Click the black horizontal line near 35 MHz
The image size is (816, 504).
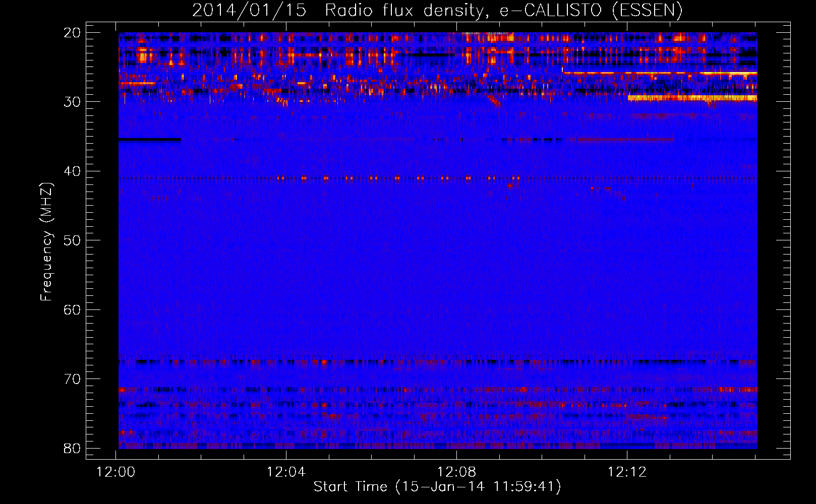coord(150,140)
